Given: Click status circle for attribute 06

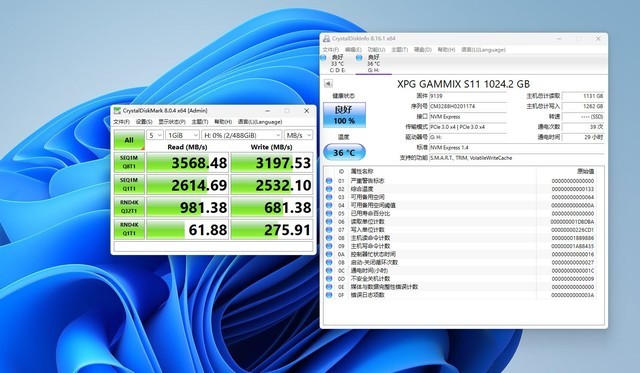Looking at the screenshot, I should [329, 222].
